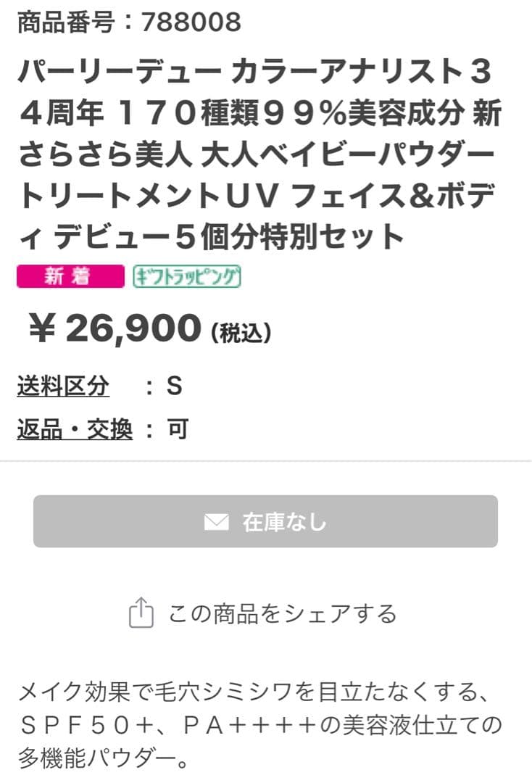Image resolution: width=532 pixels, height=783 pixels.
Task: Click the ギフトラッピング (gift wrapping) badge
Action: tap(187, 275)
